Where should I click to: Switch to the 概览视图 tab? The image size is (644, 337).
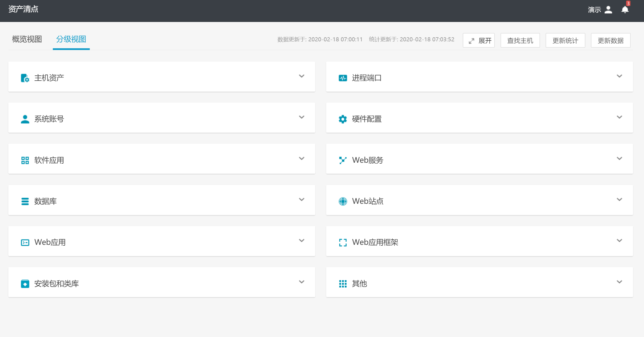coord(27,39)
